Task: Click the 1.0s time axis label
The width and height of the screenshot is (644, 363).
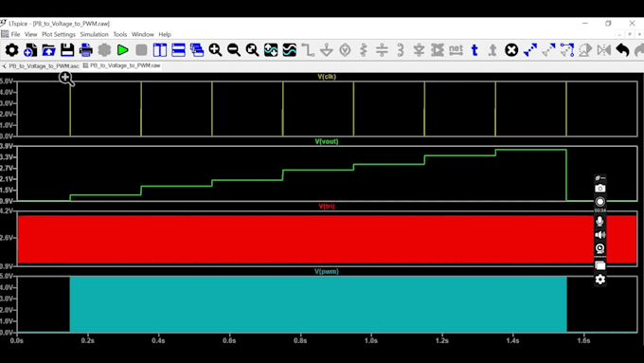Action: point(371,340)
